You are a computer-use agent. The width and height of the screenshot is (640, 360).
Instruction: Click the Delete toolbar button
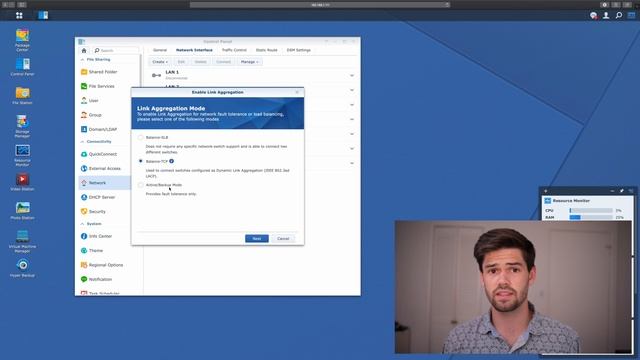(200, 62)
